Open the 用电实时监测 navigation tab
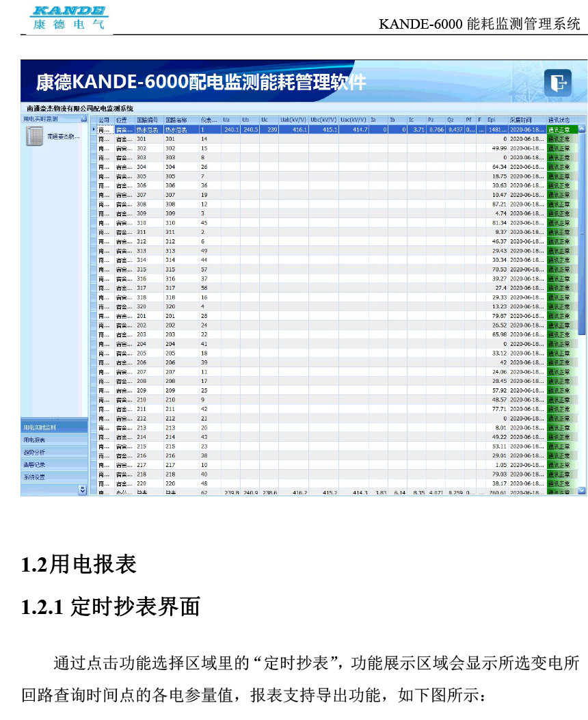The width and height of the screenshot is (588, 720). [x=54, y=427]
